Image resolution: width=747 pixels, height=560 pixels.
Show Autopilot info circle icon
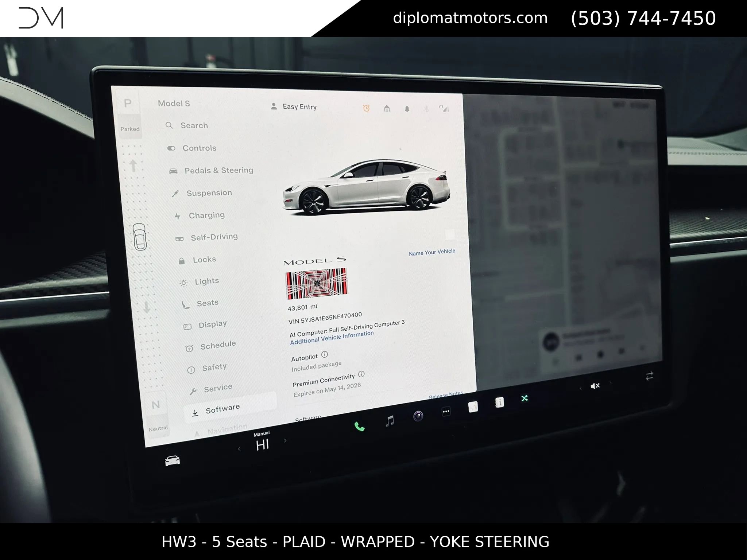coord(325,354)
